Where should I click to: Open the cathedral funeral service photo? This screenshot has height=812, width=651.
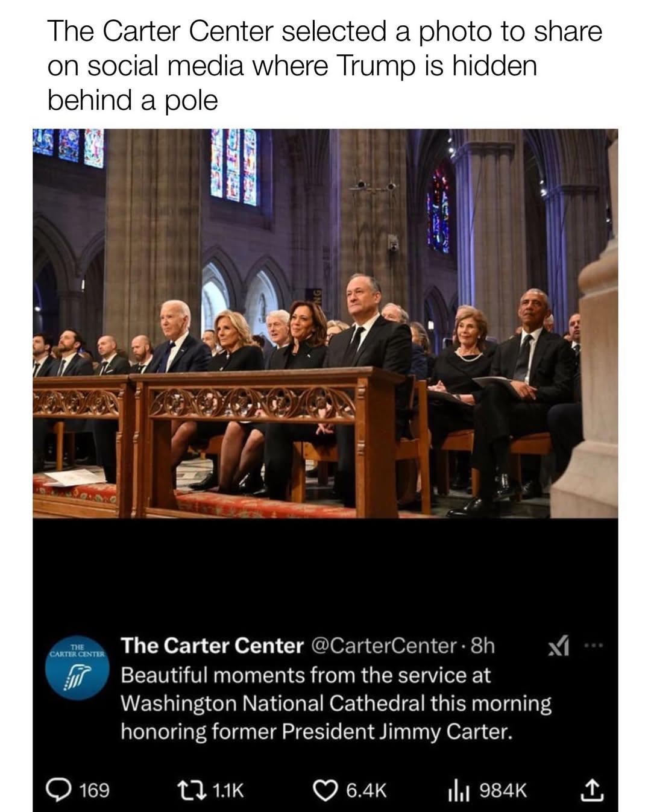(x=325, y=323)
